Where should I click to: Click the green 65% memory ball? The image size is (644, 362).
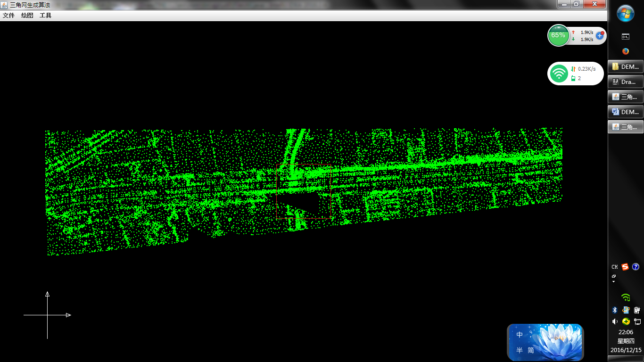(558, 35)
